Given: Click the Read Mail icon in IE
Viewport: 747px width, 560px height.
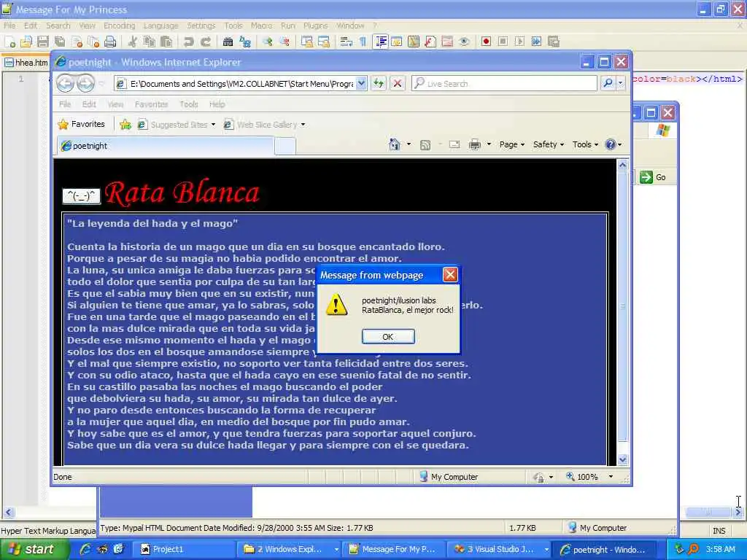Looking at the screenshot, I should pos(454,144).
